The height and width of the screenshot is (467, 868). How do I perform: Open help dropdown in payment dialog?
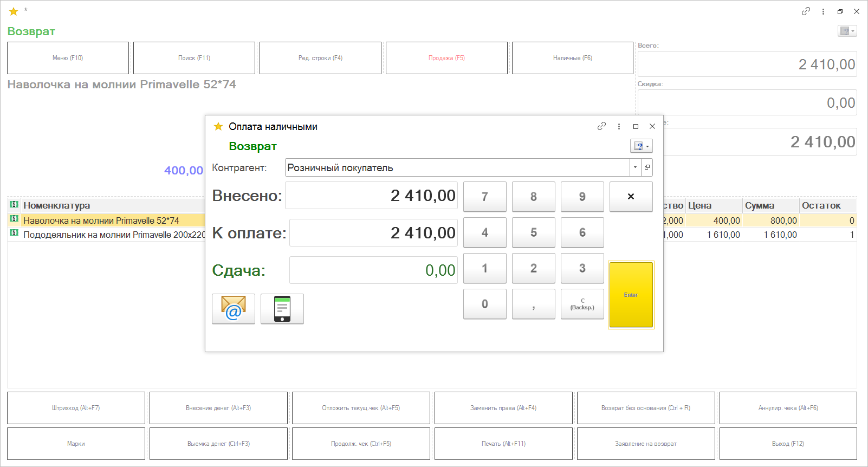642,146
